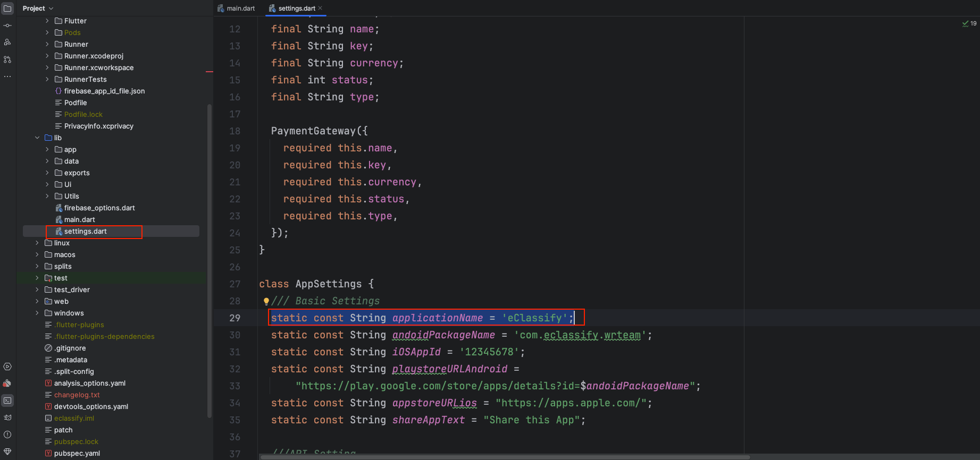
Task: Open pubspec.yaml in the project tree
Action: 77,453
